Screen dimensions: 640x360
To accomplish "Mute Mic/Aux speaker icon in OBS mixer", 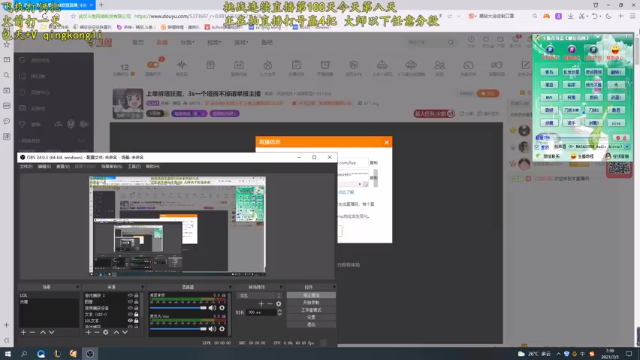I will [x=212, y=329].
